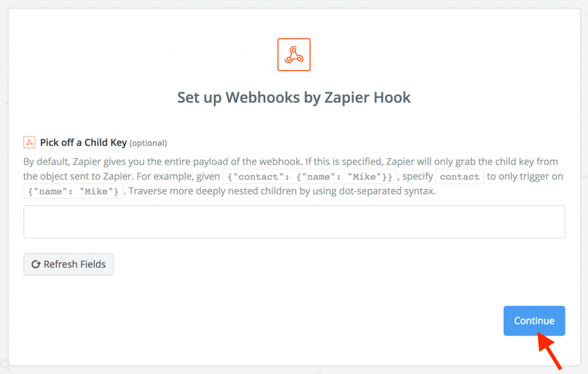The width and height of the screenshot is (588, 374).
Task: Click the refresh arrow icon in Refresh Fields
Action: click(x=36, y=264)
